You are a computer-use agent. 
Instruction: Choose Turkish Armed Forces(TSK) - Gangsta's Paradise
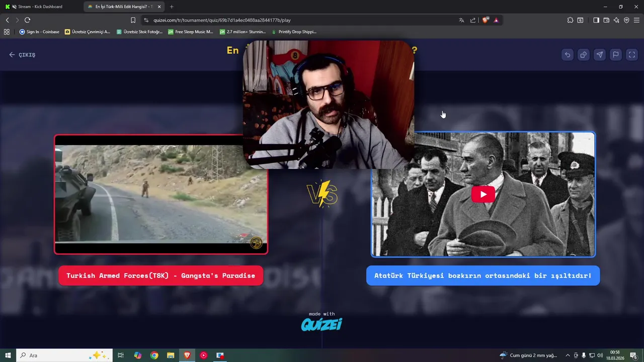[161, 276]
